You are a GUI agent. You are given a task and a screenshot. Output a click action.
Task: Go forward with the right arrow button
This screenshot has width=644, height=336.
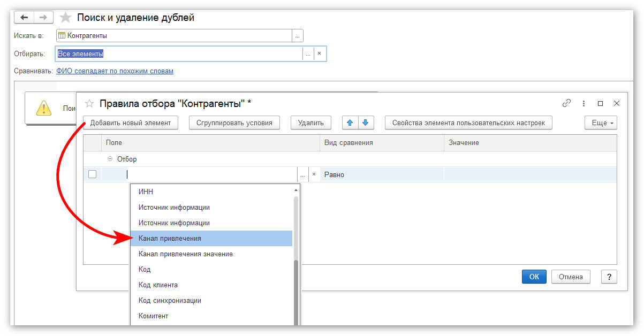44,18
